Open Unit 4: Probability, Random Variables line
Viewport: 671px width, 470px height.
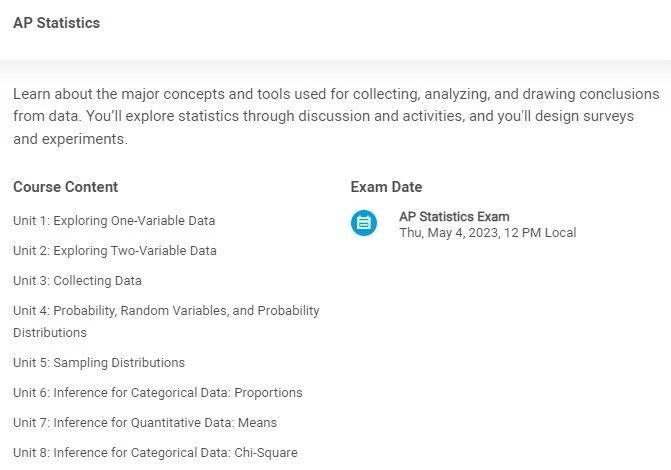pos(166,311)
